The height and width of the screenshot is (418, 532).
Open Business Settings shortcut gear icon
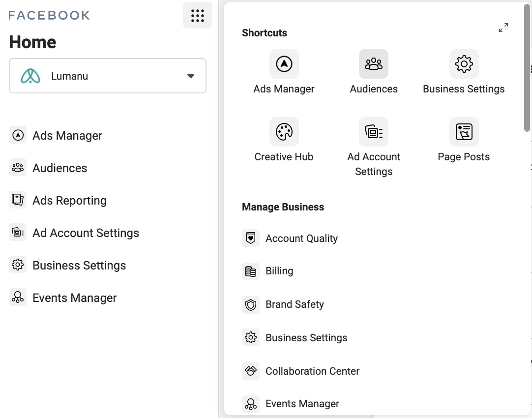pyautogui.click(x=464, y=64)
